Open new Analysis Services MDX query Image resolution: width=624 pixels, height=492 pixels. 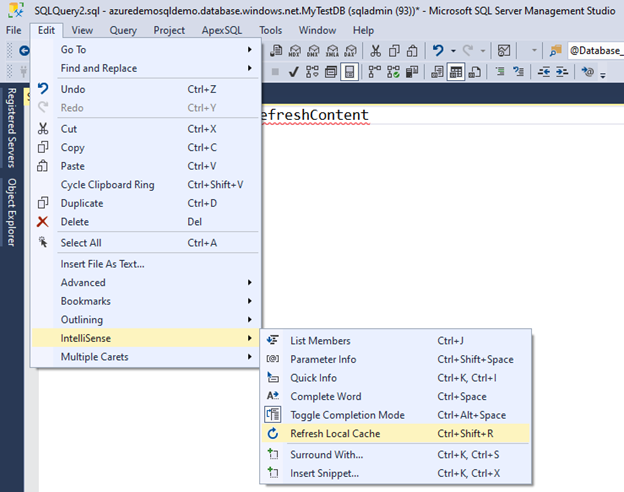pos(295,51)
